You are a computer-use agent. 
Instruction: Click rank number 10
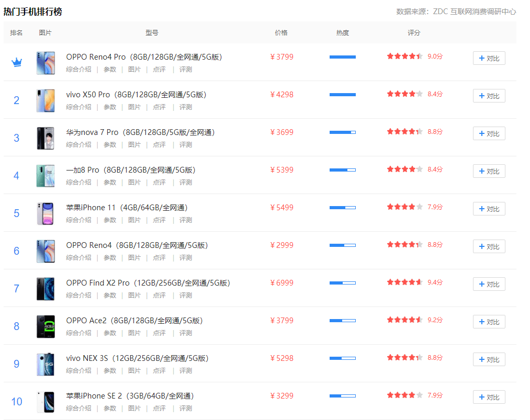pos(17,401)
